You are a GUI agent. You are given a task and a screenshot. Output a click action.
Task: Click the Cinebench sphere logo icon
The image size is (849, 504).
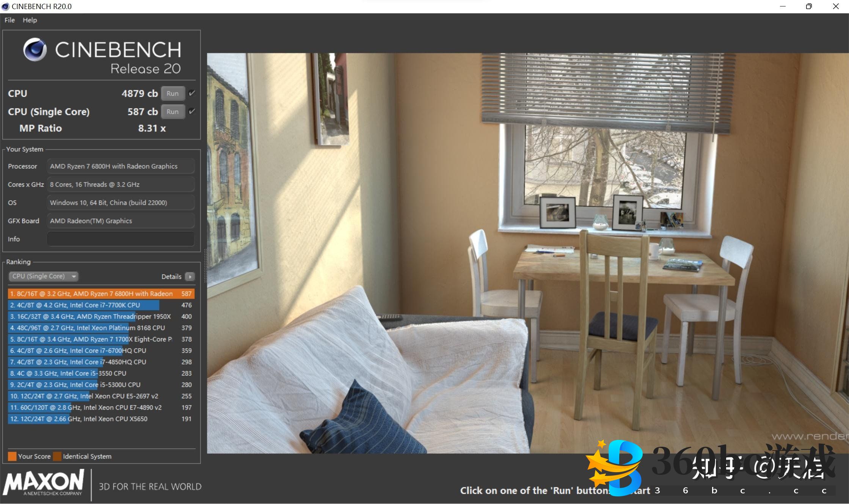(35, 50)
